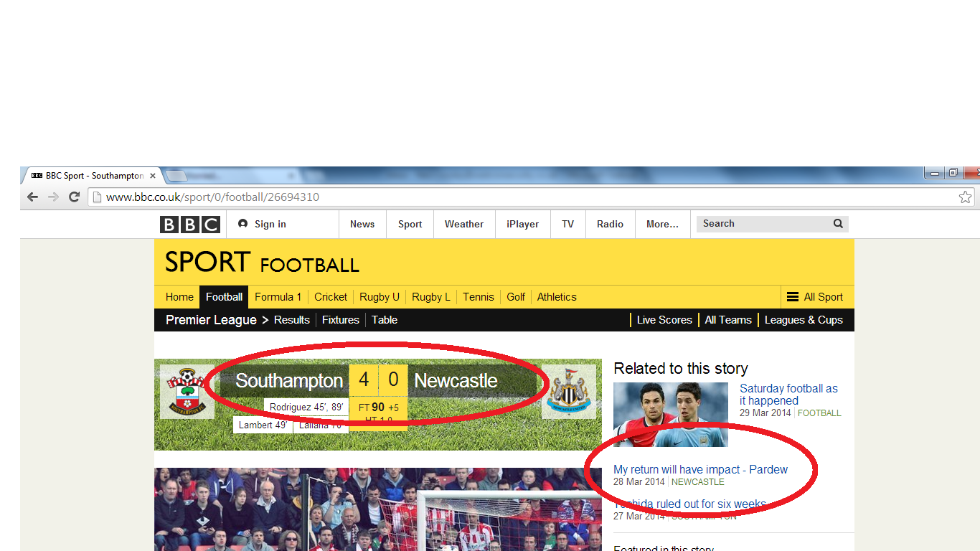980x551 pixels.
Task: Select the Cricket tab
Action: pos(331,297)
